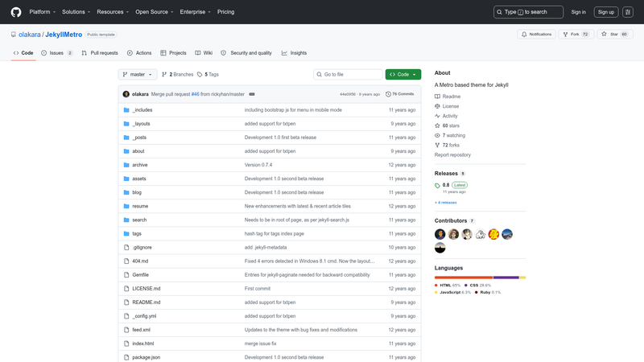Open the Insights tab
The image size is (644, 362).
(x=294, y=53)
